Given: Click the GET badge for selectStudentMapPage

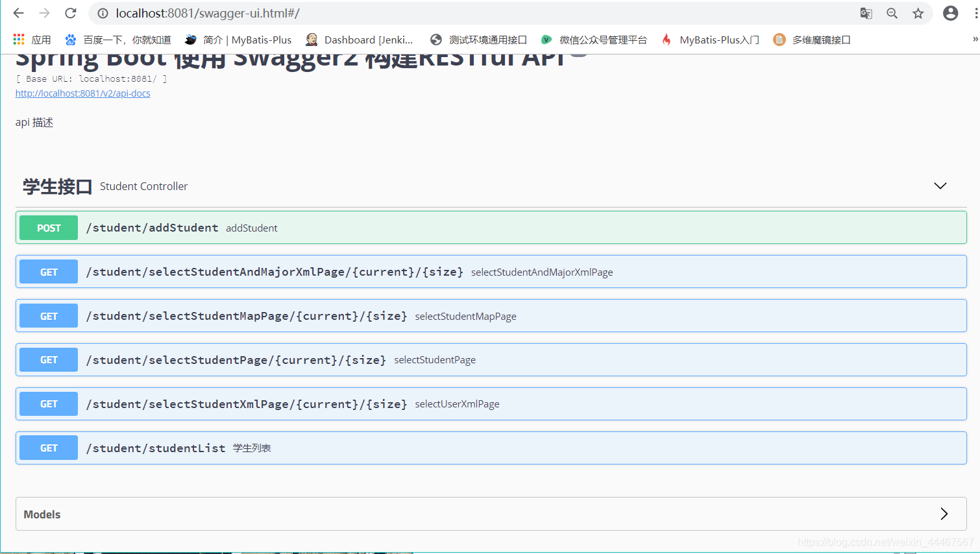Looking at the screenshot, I should click(x=49, y=316).
